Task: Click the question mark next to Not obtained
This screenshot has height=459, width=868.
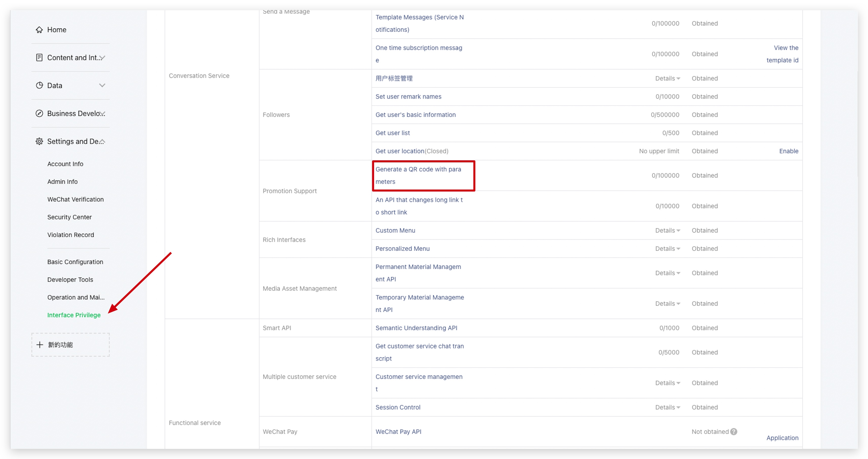Action: point(734,432)
